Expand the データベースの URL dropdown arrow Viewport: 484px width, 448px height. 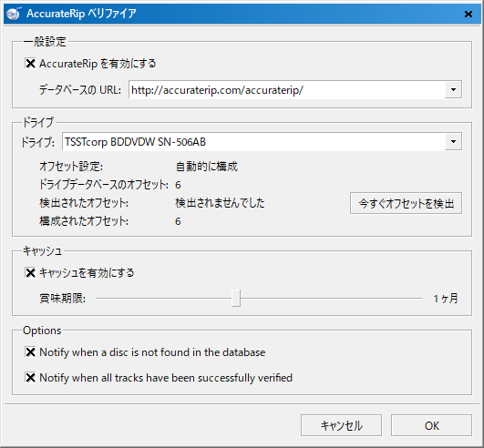[x=453, y=90]
